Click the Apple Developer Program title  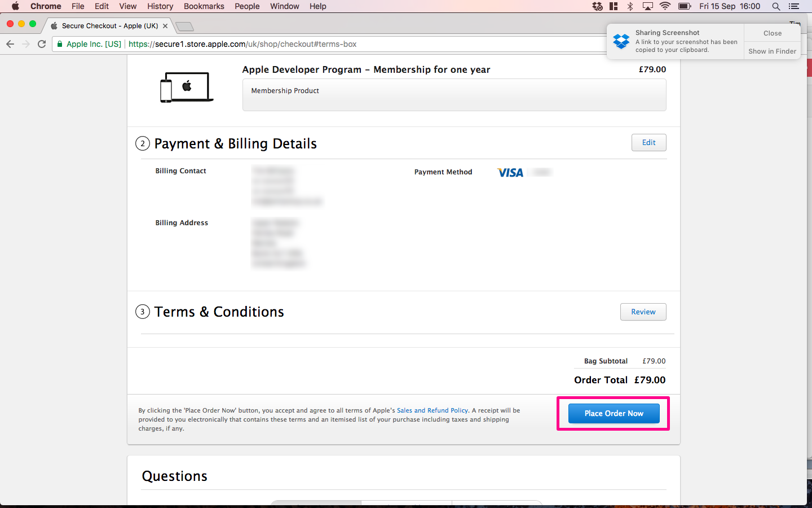click(366, 69)
